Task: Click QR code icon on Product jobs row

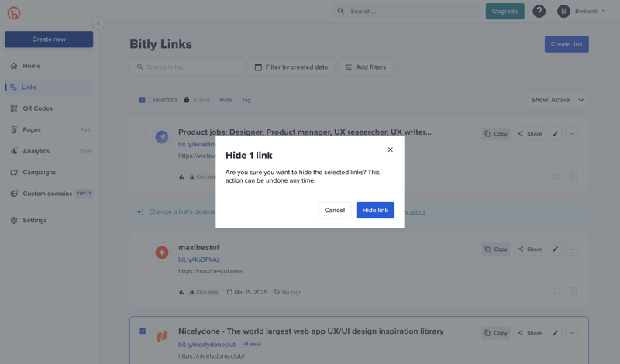Action: tap(557, 177)
